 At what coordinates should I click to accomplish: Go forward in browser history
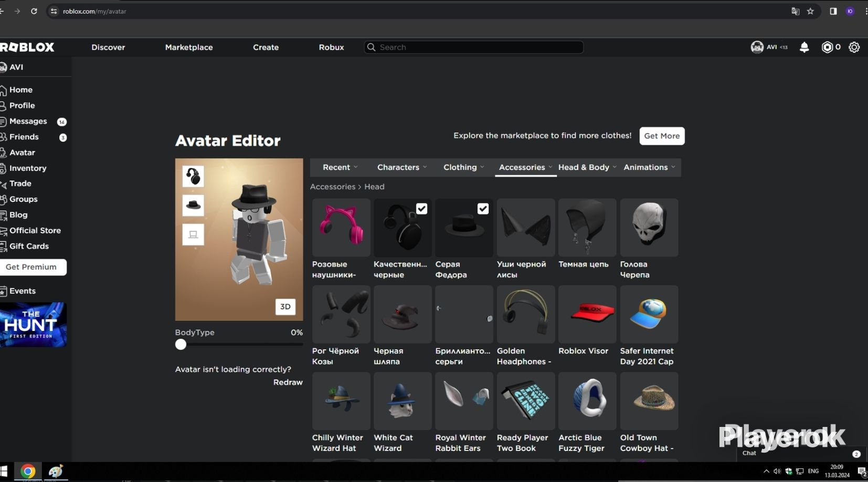click(17, 11)
